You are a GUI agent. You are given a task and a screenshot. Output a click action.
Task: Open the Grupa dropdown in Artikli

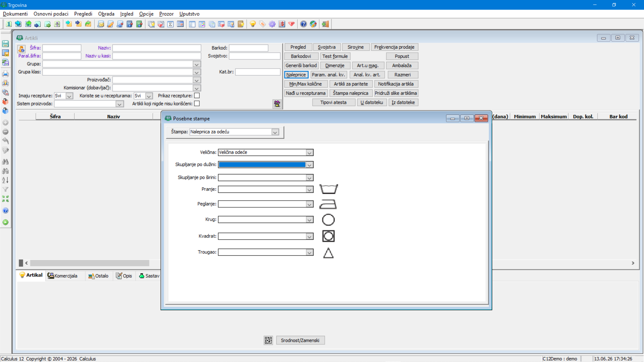click(x=197, y=64)
